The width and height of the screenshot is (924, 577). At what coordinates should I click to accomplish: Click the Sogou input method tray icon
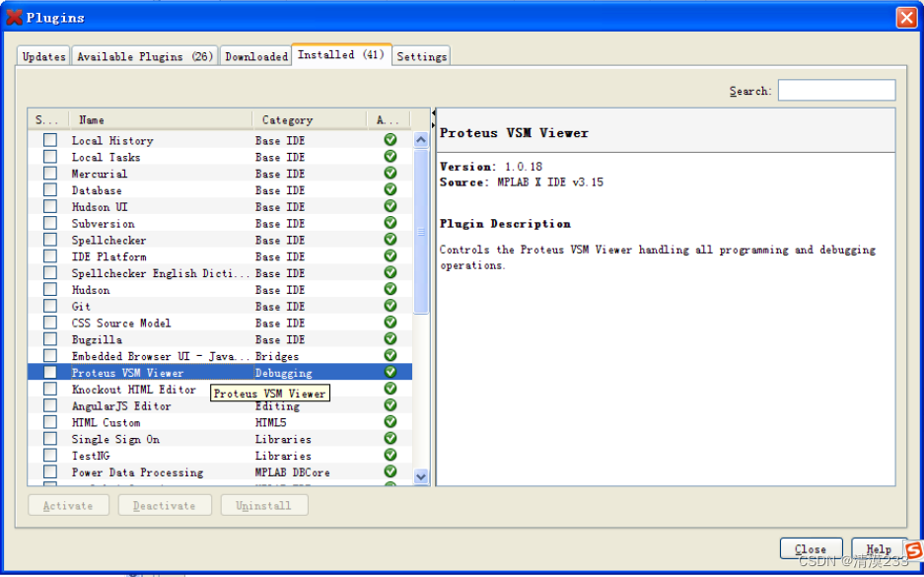(914, 550)
